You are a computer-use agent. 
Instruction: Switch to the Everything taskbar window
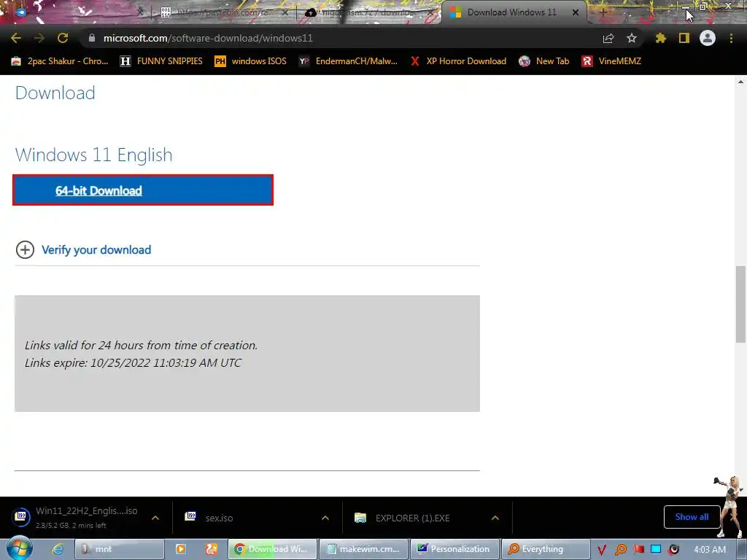546,549
